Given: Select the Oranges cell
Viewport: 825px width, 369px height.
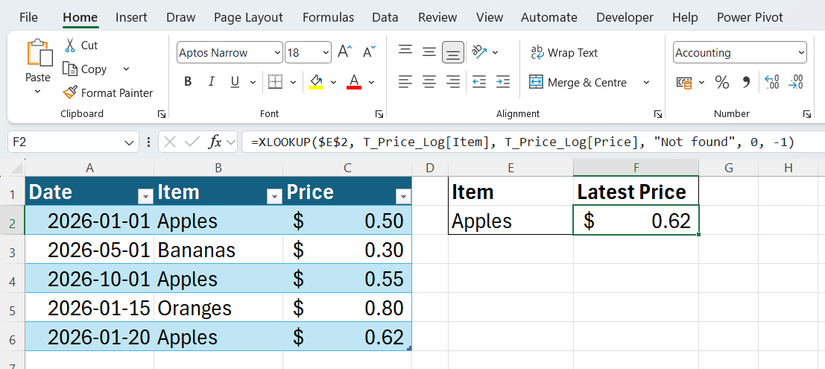Looking at the screenshot, I should [x=218, y=308].
